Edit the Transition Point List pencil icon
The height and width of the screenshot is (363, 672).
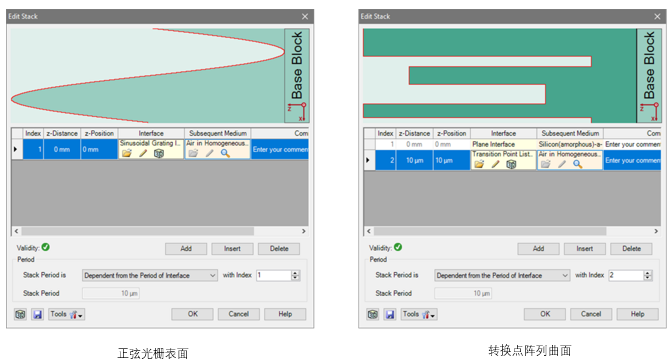(x=495, y=164)
